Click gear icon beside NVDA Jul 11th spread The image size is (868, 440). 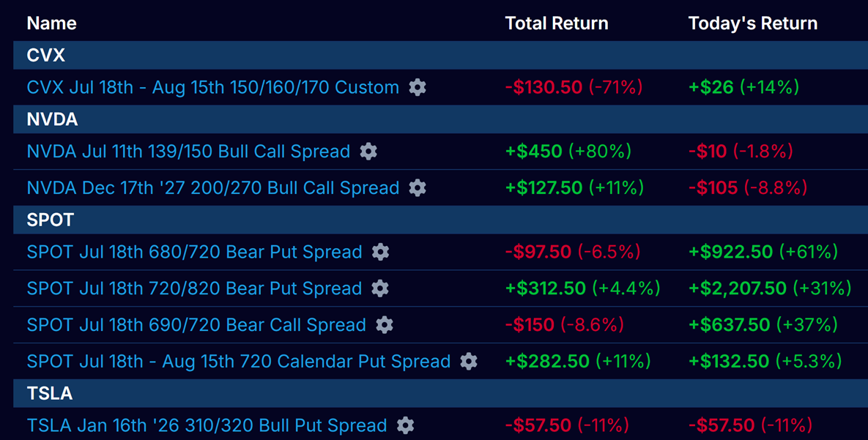point(368,151)
